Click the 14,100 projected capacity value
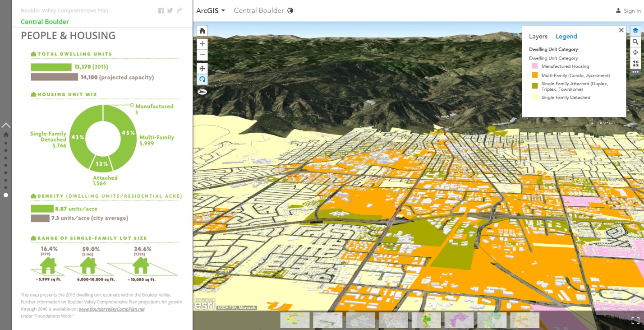This screenshot has width=644, height=330. [x=117, y=77]
